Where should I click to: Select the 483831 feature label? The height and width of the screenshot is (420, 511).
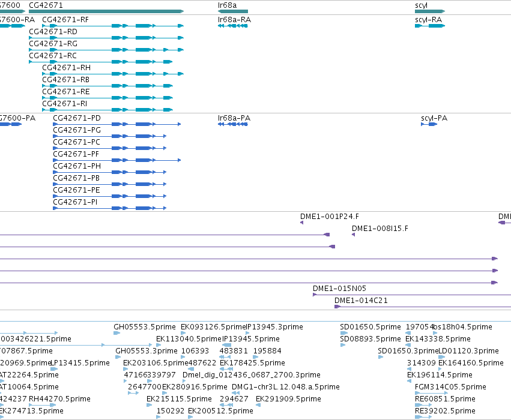pos(234,351)
